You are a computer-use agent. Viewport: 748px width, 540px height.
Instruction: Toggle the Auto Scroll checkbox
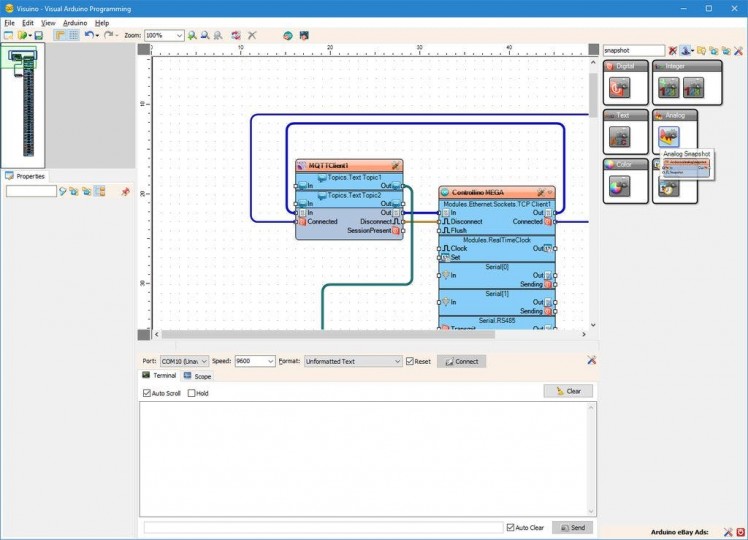click(x=147, y=393)
